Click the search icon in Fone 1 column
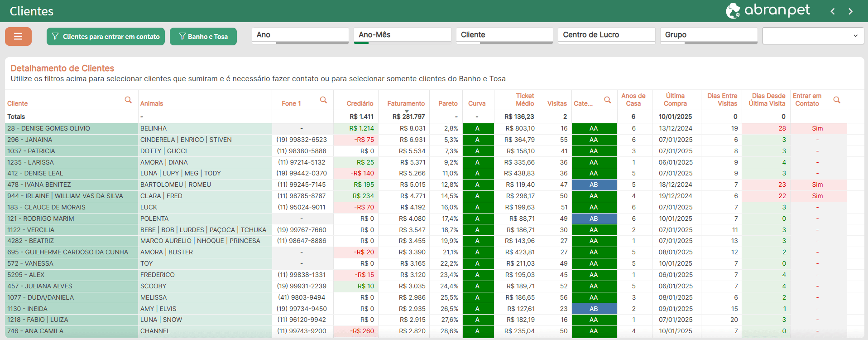The height and width of the screenshot is (340, 868). pos(323,100)
